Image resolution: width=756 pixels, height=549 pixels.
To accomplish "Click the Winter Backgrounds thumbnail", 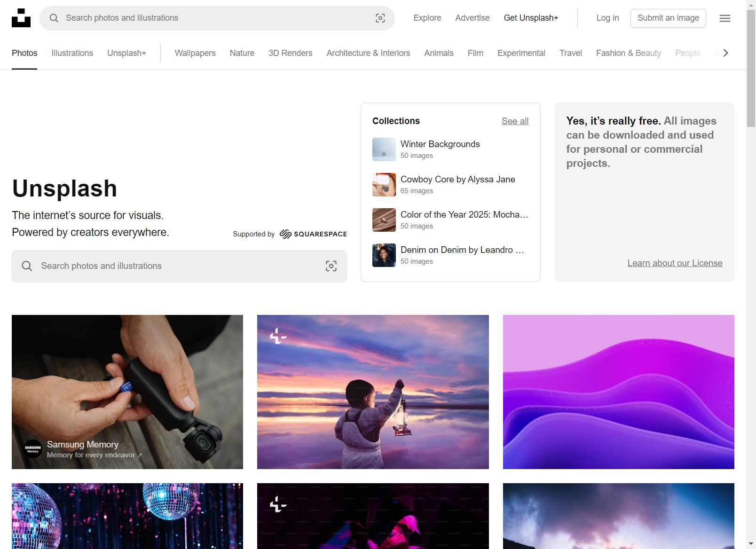I will 384,149.
